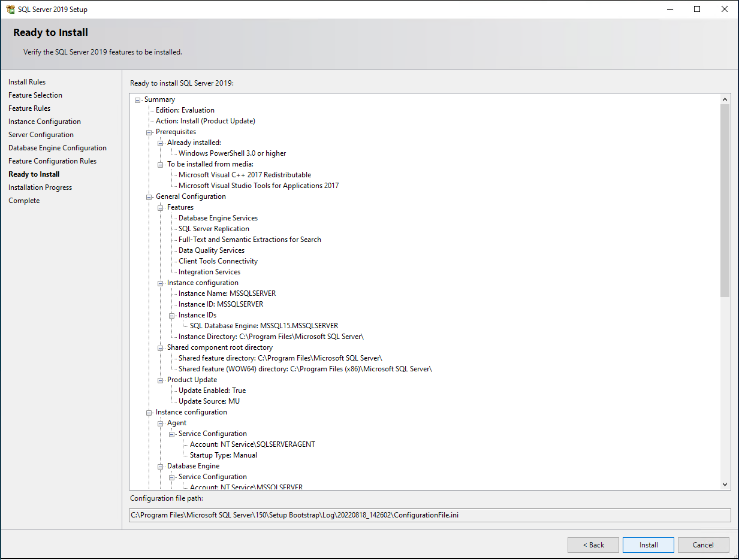Collapse the Database Engine node
The image size is (739, 560).
tap(161, 467)
